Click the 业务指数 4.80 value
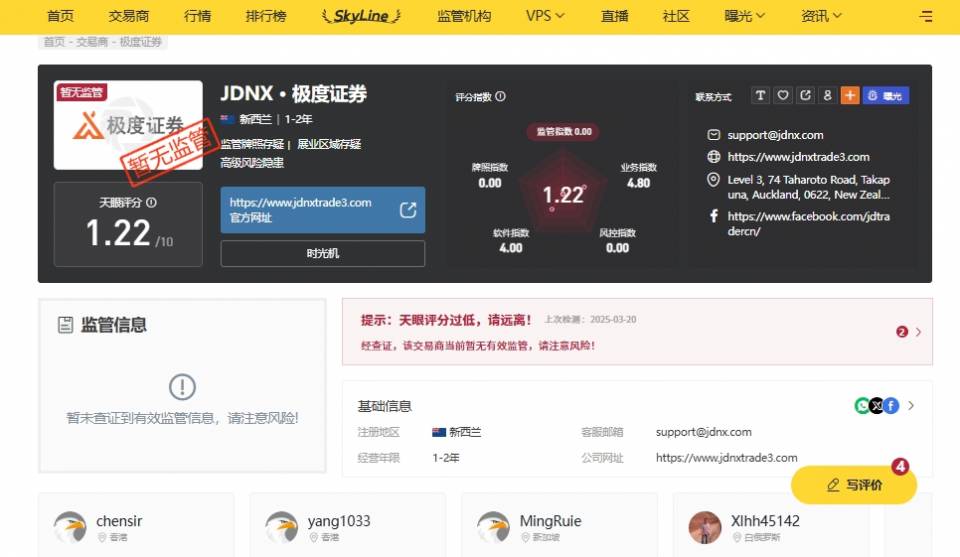Image resolution: width=960 pixels, height=557 pixels. click(639, 182)
